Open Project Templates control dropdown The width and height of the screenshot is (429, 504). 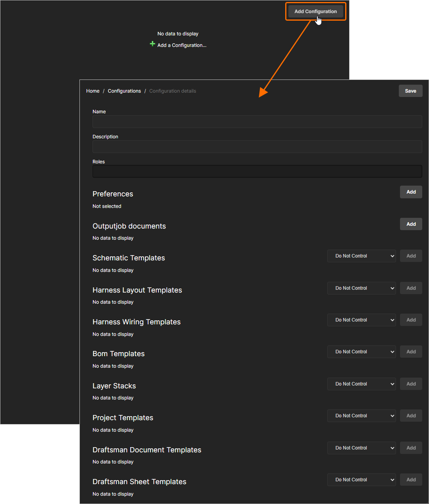(361, 416)
